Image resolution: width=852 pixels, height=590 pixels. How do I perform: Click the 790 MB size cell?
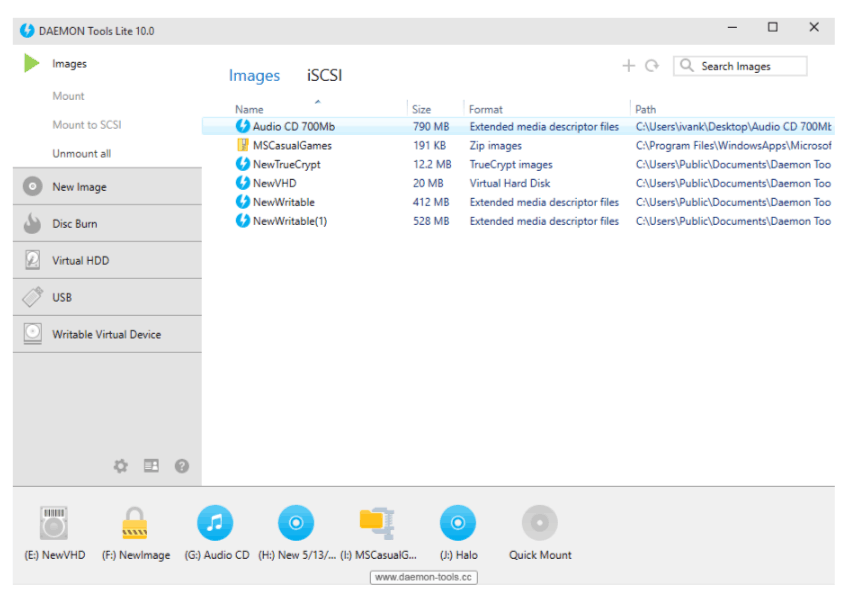431,127
